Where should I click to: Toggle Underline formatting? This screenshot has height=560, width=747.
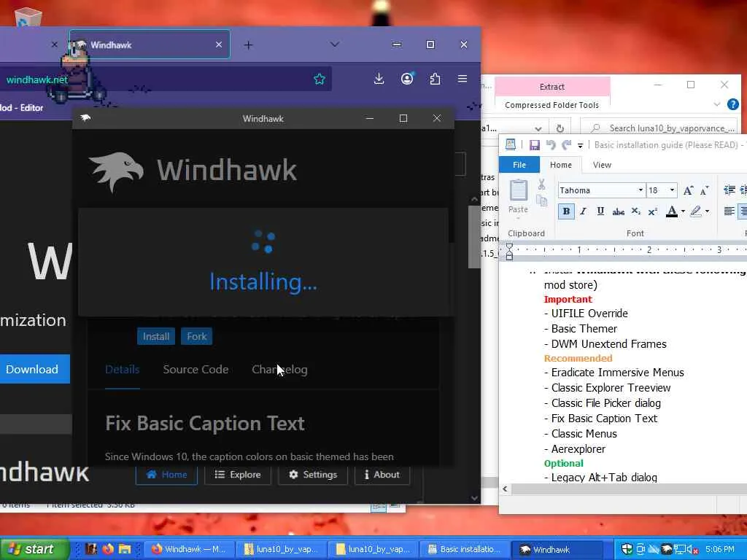[600, 211]
